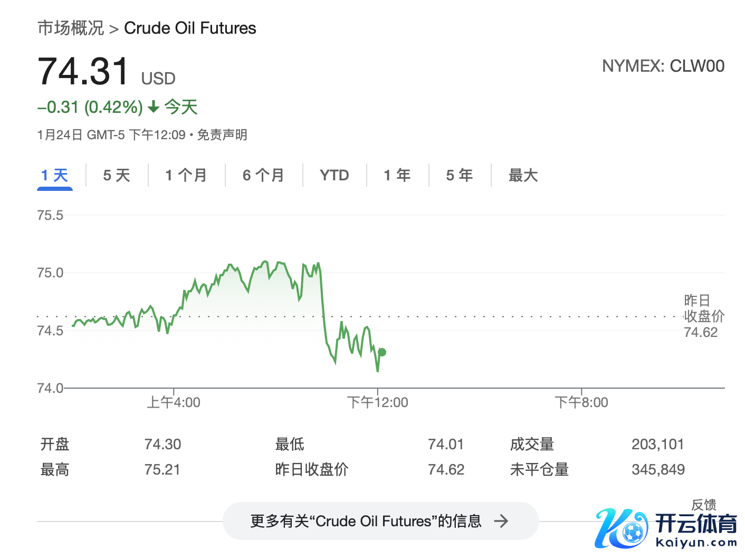Click the 市场概况 breadcrumb link

tap(70, 28)
